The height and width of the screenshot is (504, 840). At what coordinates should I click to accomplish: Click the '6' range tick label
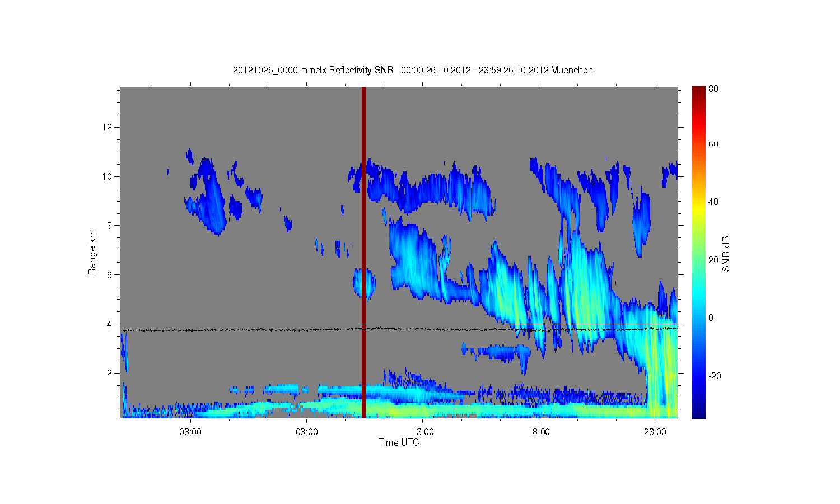(x=110, y=275)
